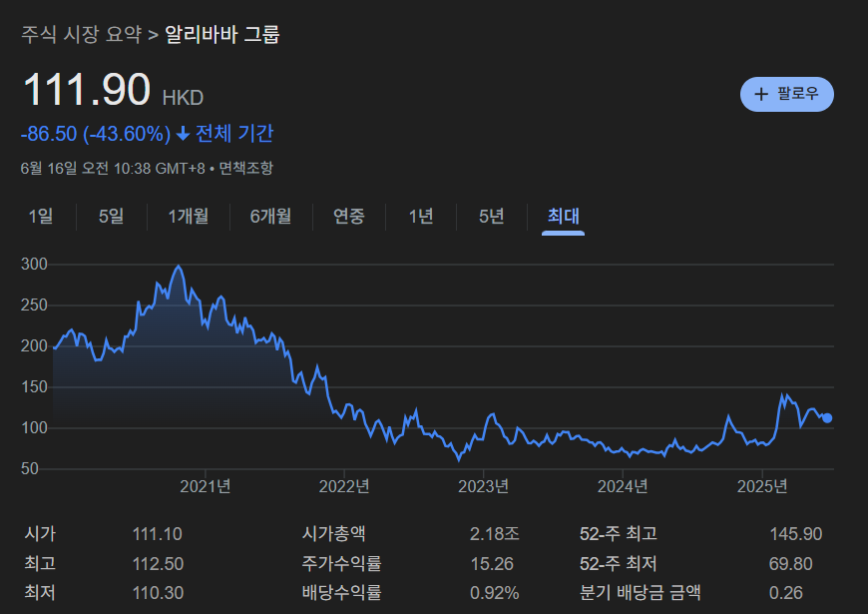Click the 분기 배당금 금액 label
Viewport: 868px width, 614px height.
click(640, 592)
